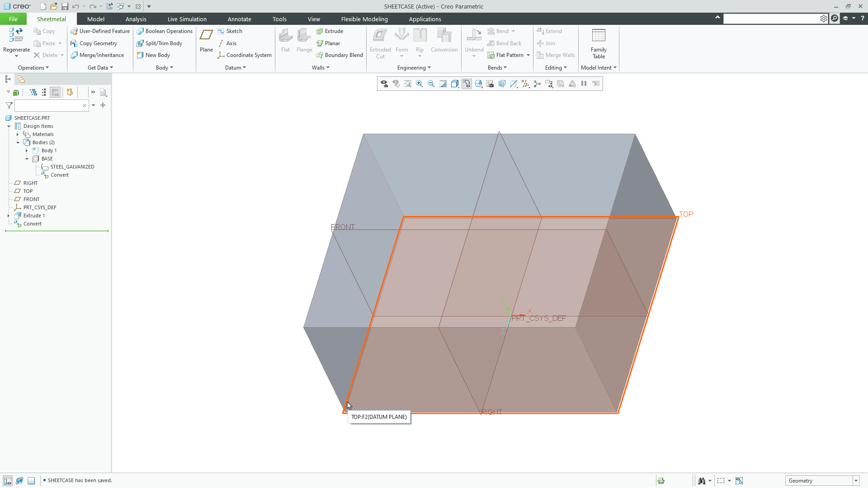The width and height of the screenshot is (868, 488).
Task: Open the File menu
Action: 13,19
